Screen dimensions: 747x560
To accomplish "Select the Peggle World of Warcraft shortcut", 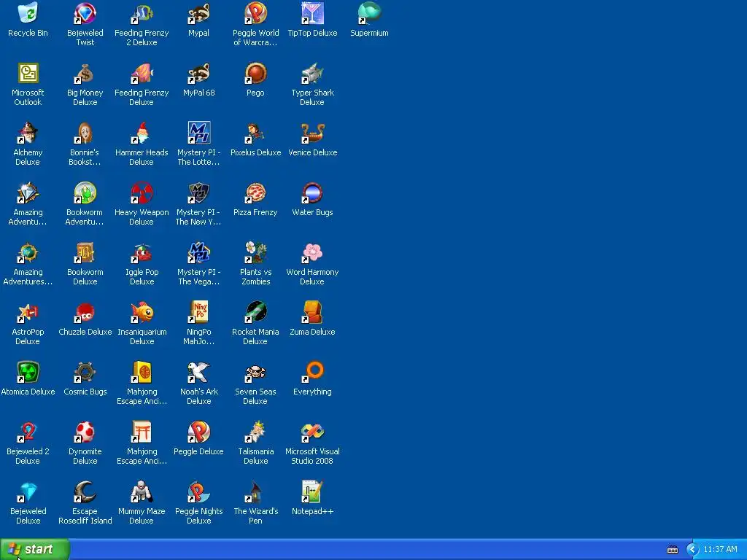I will click(x=255, y=13).
